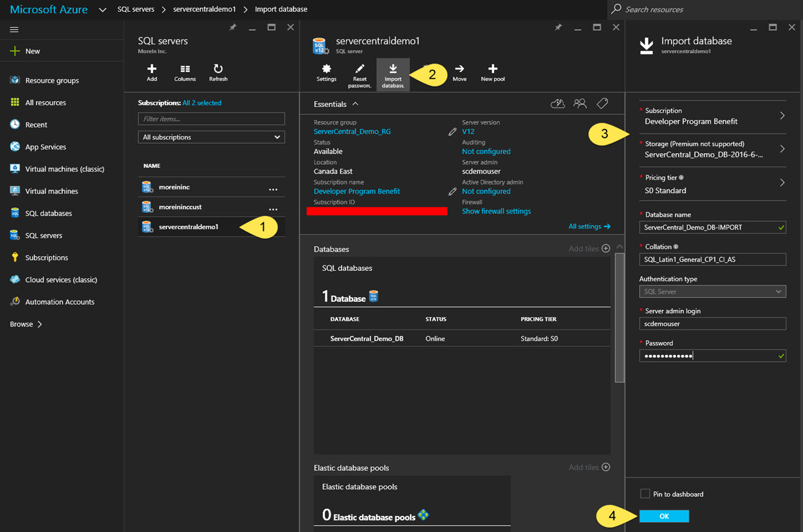Open Resource groups from the sidebar
The width and height of the screenshot is (803, 532).
(44, 80)
